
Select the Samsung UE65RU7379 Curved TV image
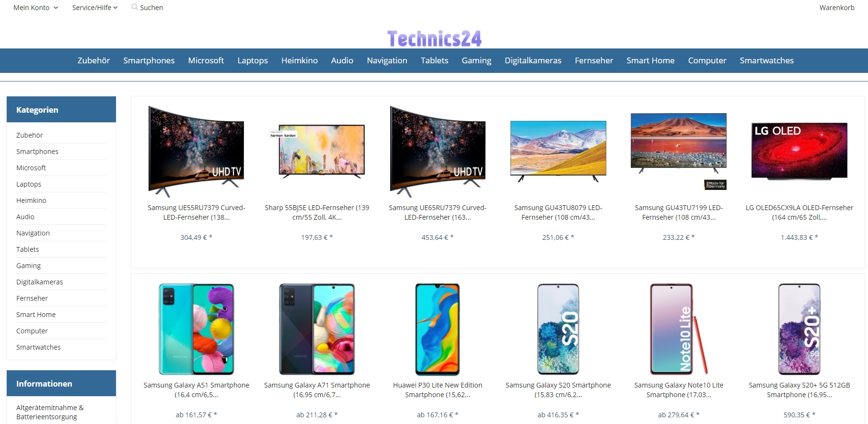pyautogui.click(x=438, y=152)
